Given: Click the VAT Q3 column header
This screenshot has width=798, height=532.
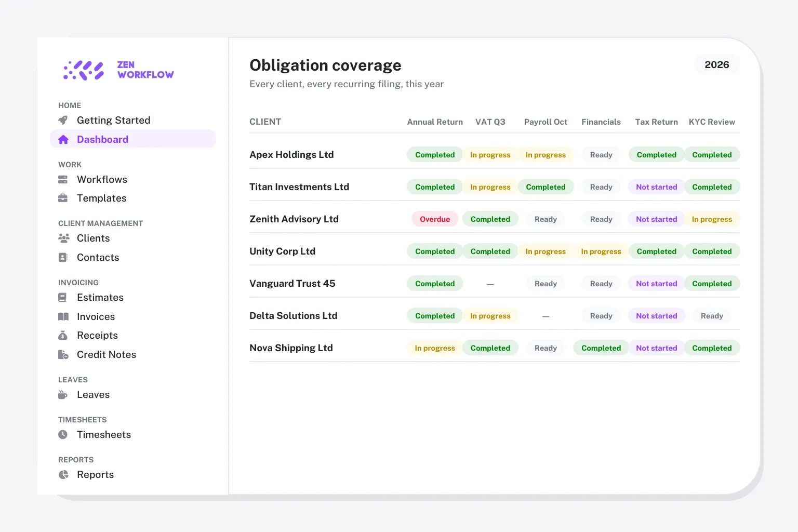Looking at the screenshot, I should (x=490, y=122).
